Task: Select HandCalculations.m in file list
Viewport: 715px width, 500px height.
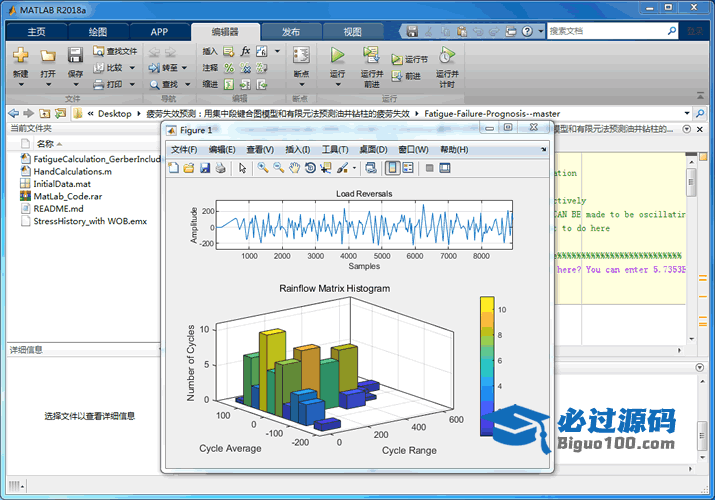Action: pyautogui.click(x=73, y=171)
